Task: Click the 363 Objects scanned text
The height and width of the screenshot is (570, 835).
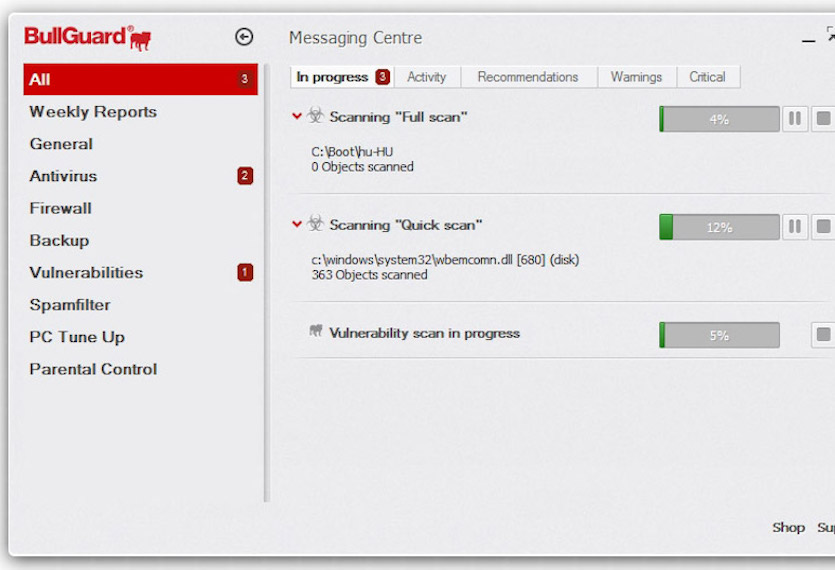Action: coord(370,275)
